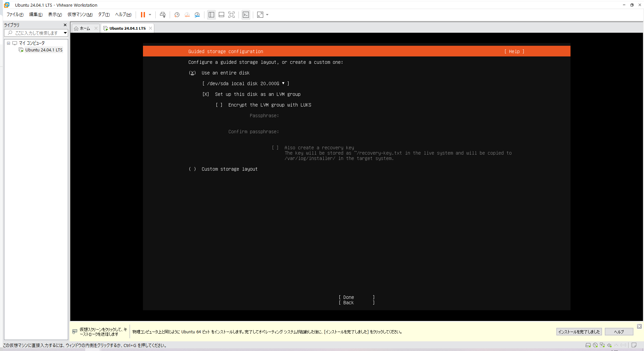Toggle the library sidebar view

[211, 15]
